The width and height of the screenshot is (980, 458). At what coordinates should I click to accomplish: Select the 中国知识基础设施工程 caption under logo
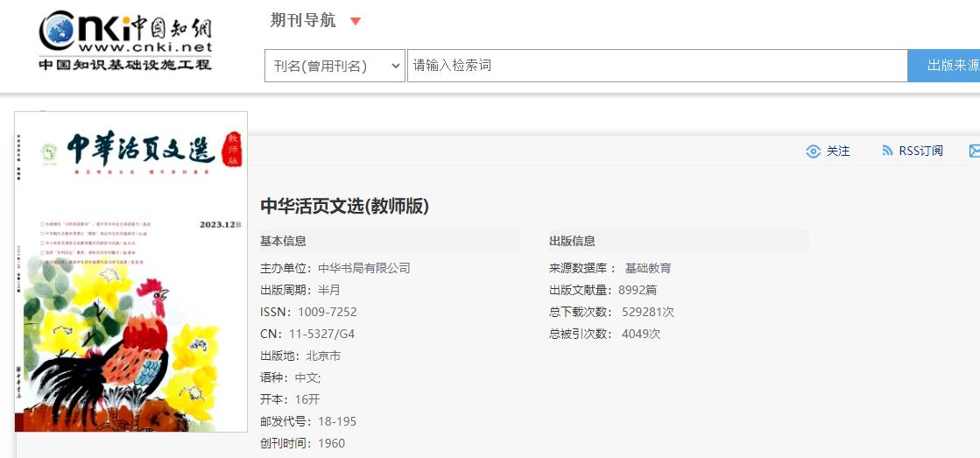click(125, 64)
